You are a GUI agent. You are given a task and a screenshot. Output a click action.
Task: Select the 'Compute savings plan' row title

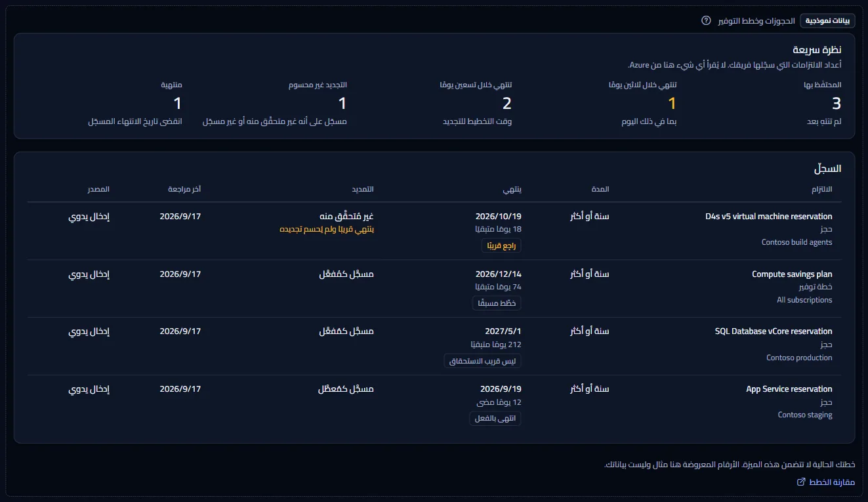tap(792, 274)
